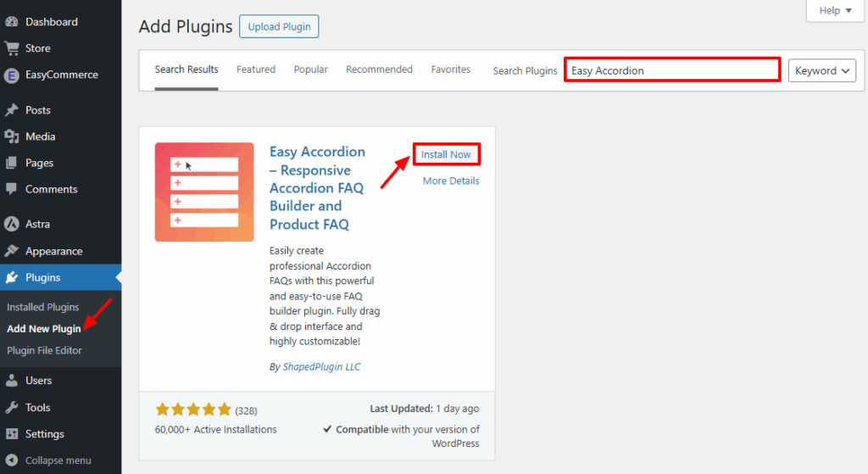Open More Details for Easy Accordion
The image size is (868, 474).
click(x=451, y=181)
